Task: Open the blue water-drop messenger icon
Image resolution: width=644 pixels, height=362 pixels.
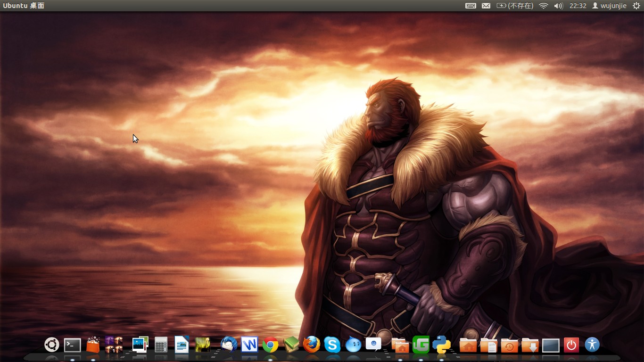Action: pyautogui.click(x=353, y=345)
